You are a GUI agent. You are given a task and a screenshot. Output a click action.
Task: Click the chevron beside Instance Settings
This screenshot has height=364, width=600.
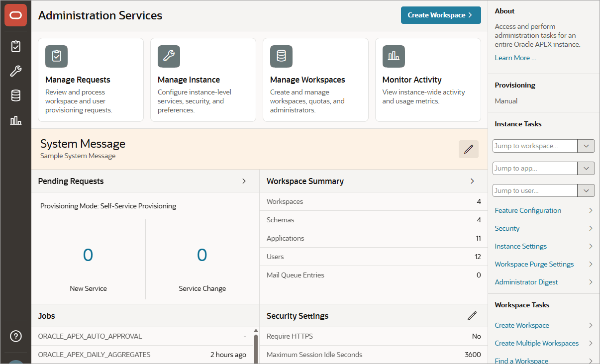tap(591, 246)
